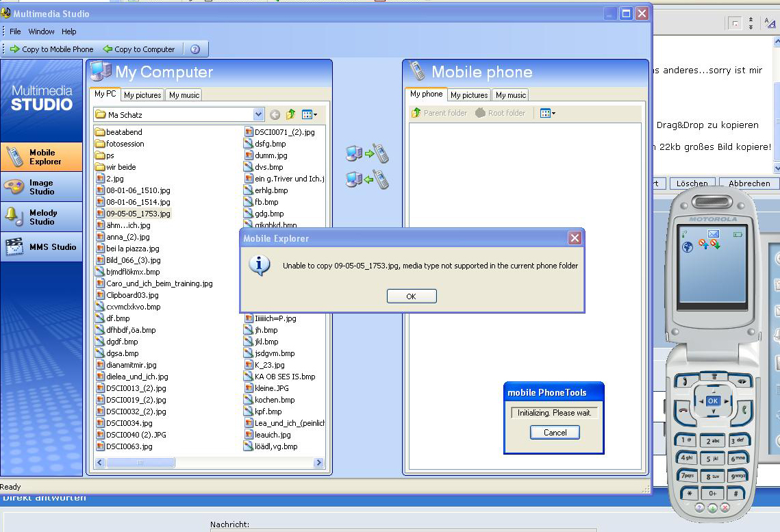Open the view mode dropdown in Mobile phone panel

pyautogui.click(x=548, y=114)
